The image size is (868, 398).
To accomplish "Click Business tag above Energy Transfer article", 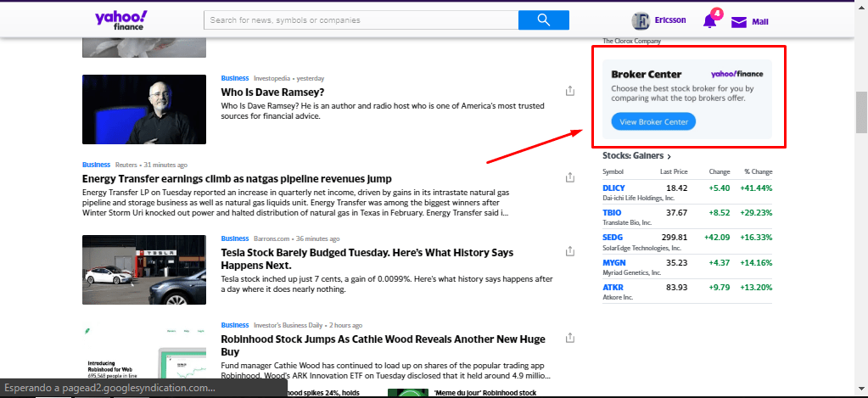I will (97, 165).
